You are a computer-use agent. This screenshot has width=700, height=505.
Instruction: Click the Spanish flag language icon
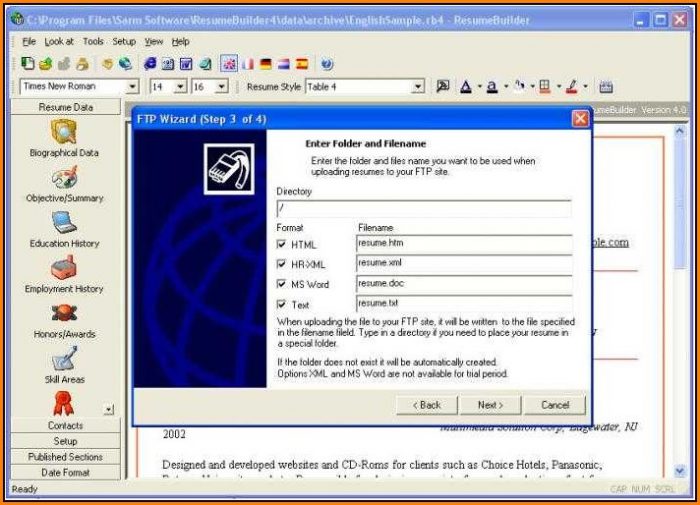301,63
